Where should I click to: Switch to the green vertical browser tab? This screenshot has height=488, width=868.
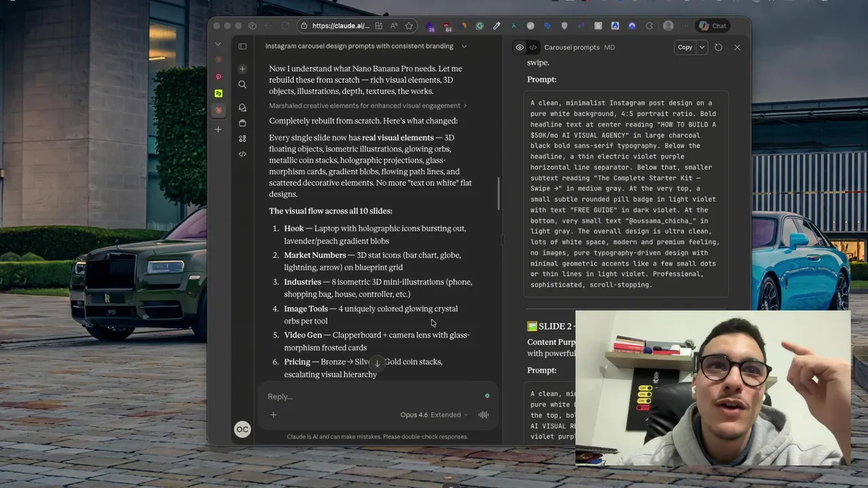coord(218,94)
